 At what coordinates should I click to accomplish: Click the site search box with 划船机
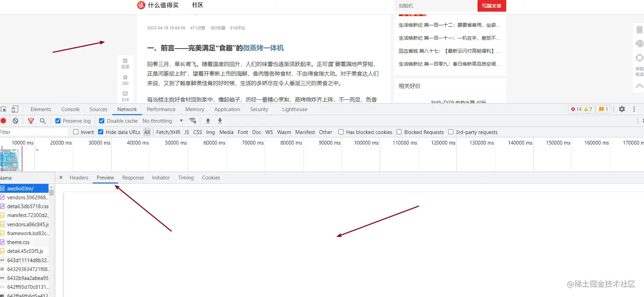[x=436, y=6]
